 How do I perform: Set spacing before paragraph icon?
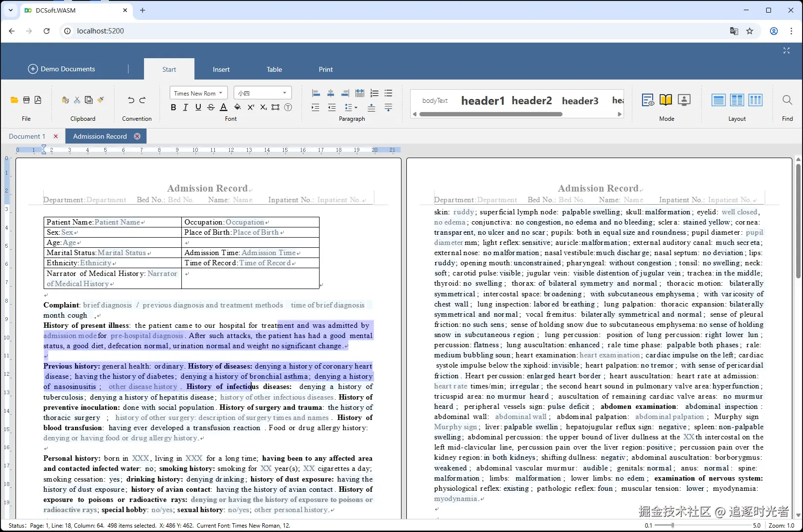coord(371,108)
